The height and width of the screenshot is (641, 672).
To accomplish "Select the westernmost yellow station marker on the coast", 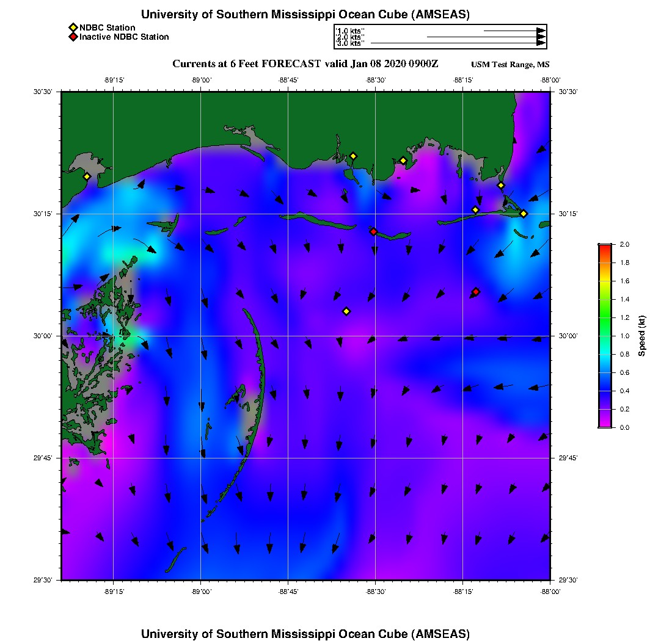I will point(87,176).
